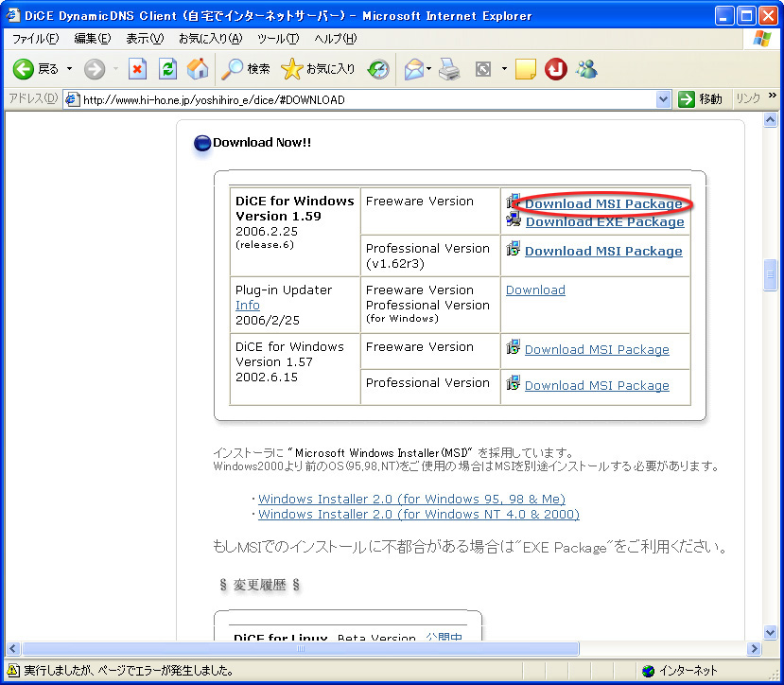The width and height of the screenshot is (784, 685).
Task: Click installer icon beside 1.57 Professional MSI
Action: [513, 383]
